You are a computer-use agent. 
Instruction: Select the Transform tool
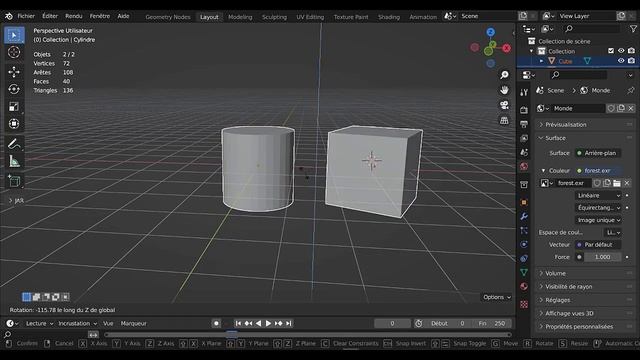pos(14,124)
